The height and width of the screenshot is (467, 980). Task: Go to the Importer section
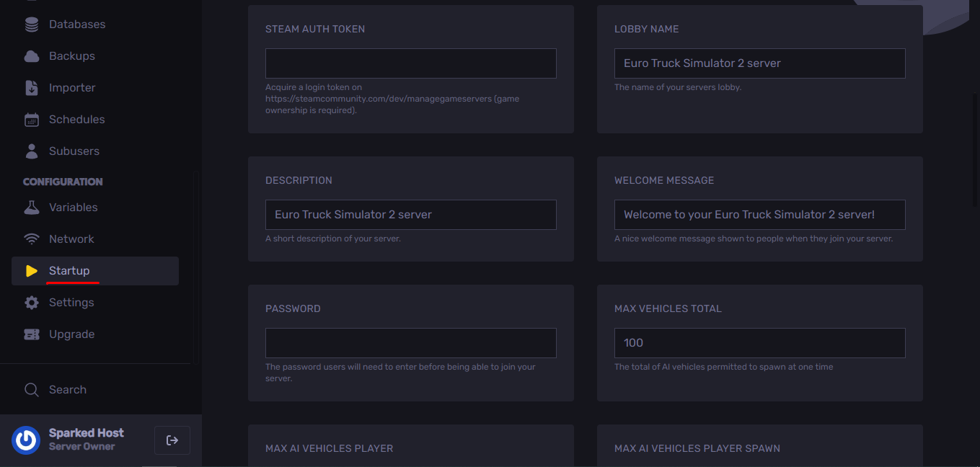pyautogui.click(x=95, y=88)
